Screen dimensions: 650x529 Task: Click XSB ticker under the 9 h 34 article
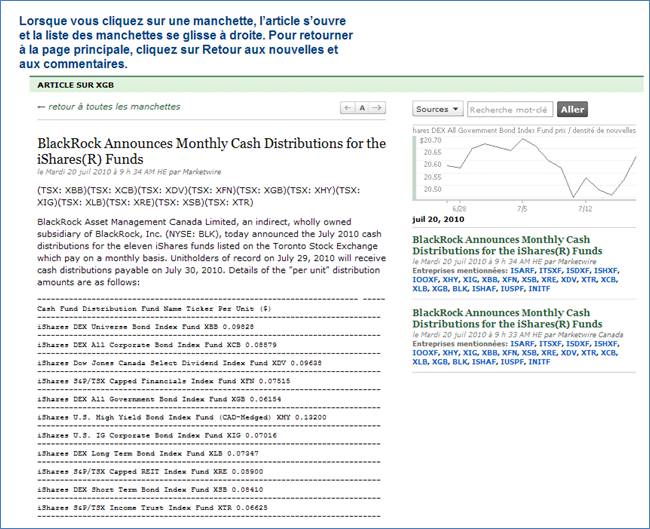point(529,280)
